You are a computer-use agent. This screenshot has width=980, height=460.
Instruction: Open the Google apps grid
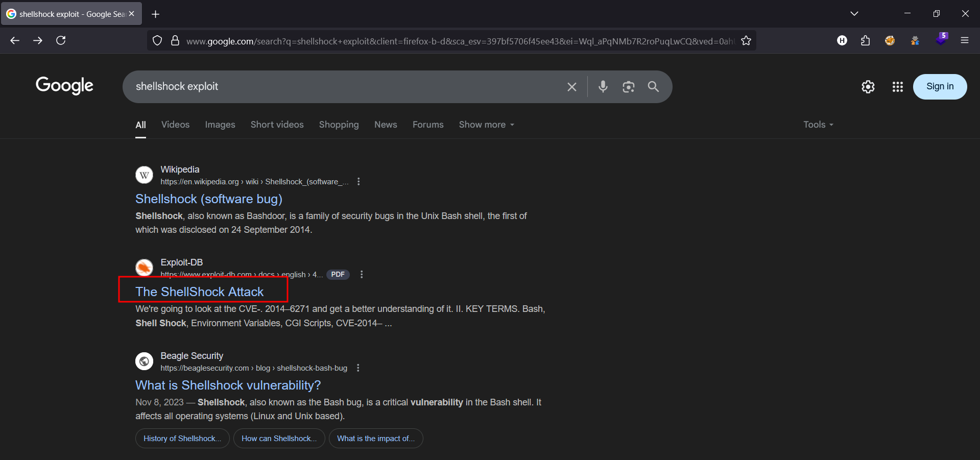[897, 87]
